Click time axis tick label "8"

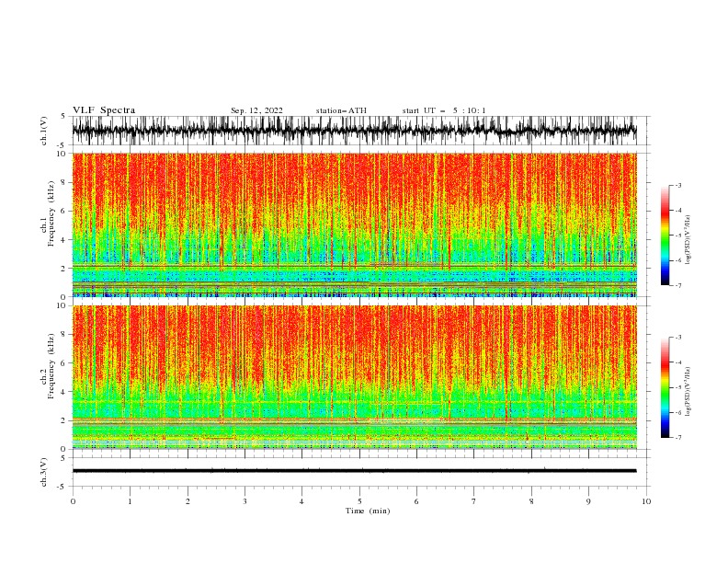(531, 501)
